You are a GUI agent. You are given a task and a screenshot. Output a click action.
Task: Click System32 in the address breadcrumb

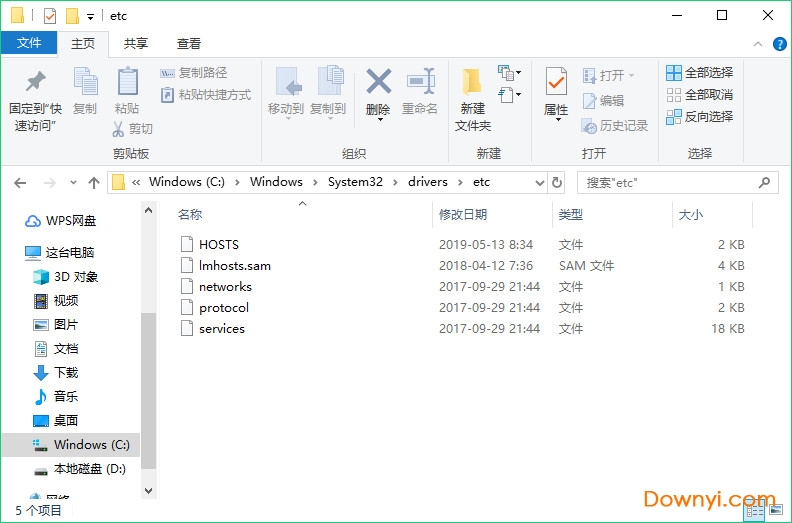tap(355, 182)
